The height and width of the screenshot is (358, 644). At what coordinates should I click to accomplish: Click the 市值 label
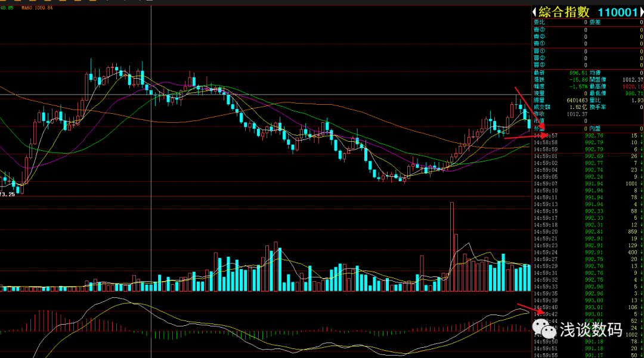539,121
